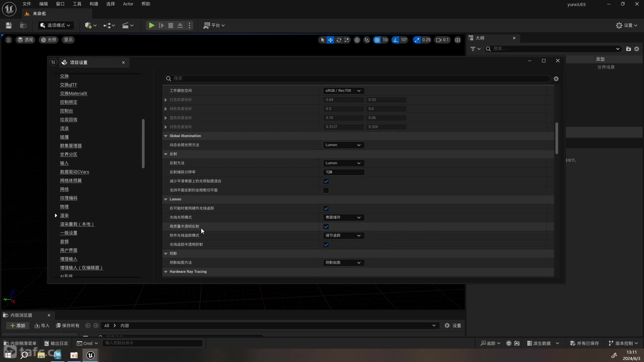
Task: Open the 渲染 category in settings sidebar
Action: [x=64, y=216]
